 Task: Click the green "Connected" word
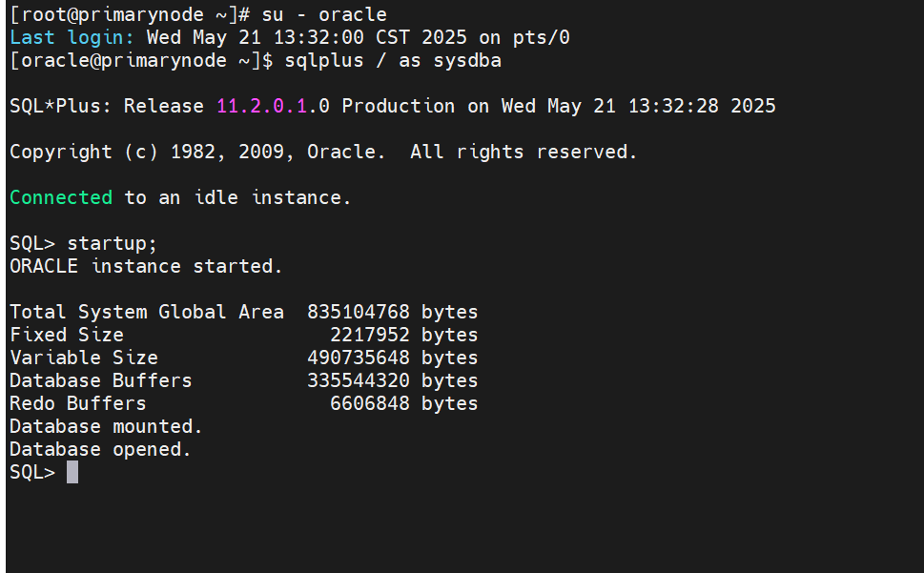61,197
